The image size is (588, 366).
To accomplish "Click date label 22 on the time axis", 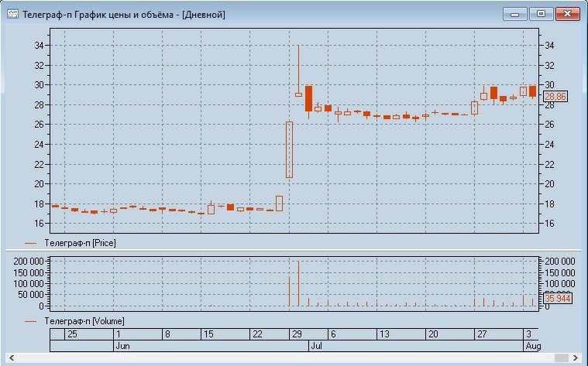I will pos(257,334).
